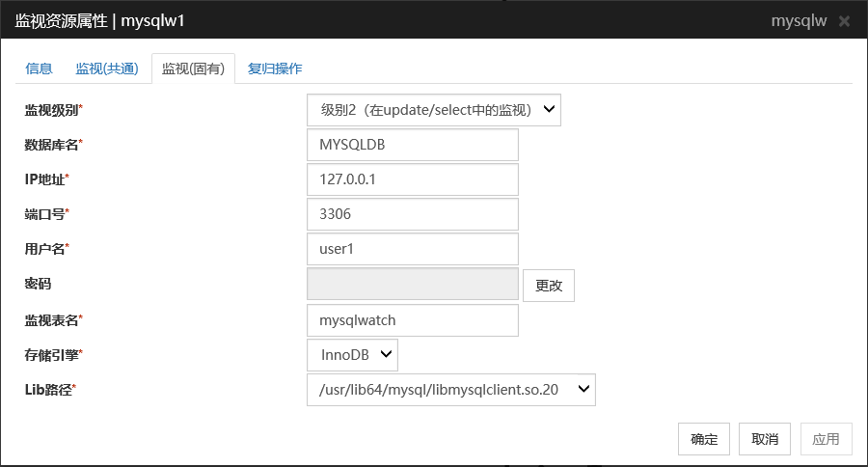Image resolution: width=868 pixels, height=467 pixels.
Task: Click the mysqlw type label in title bar
Action: tap(799, 20)
